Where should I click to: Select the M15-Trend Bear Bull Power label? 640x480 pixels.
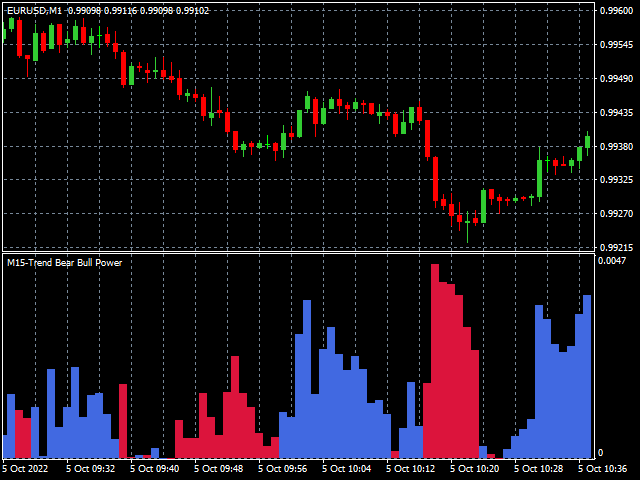(x=64, y=263)
